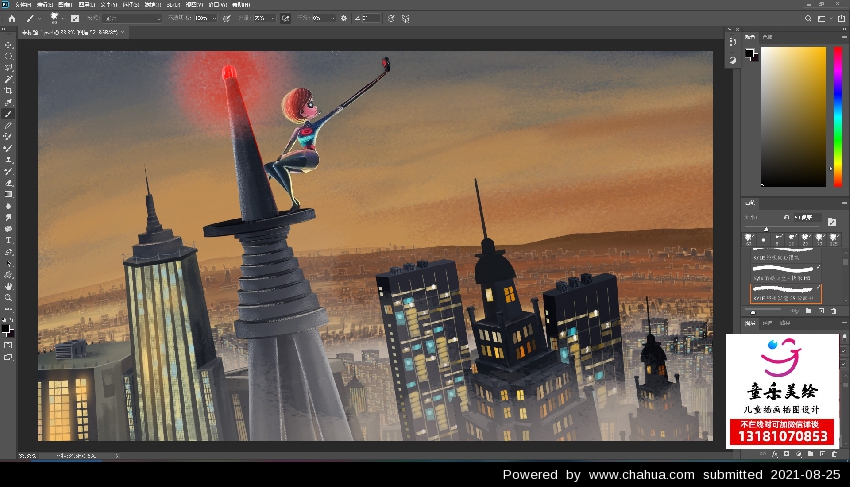
Task: Select the Brush tool in the toolbar
Action: point(8,114)
